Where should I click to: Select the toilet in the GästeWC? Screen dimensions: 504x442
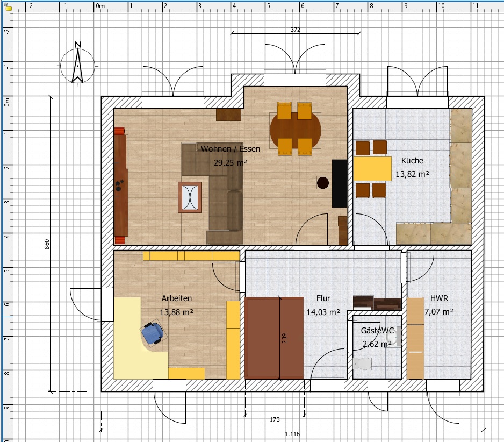(x=364, y=363)
